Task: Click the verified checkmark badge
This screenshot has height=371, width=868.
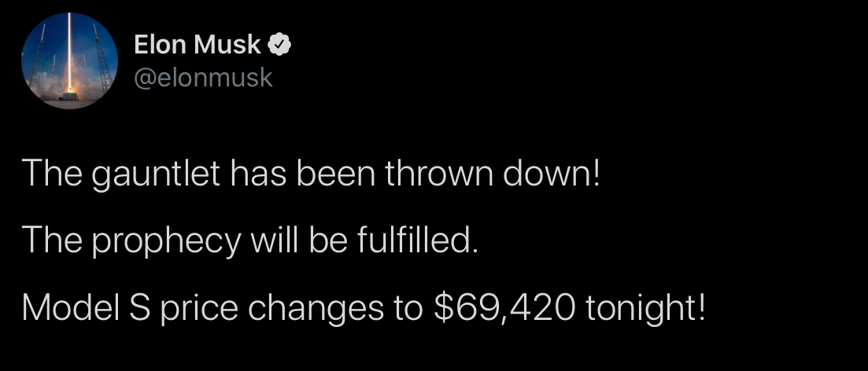Action: click(280, 46)
